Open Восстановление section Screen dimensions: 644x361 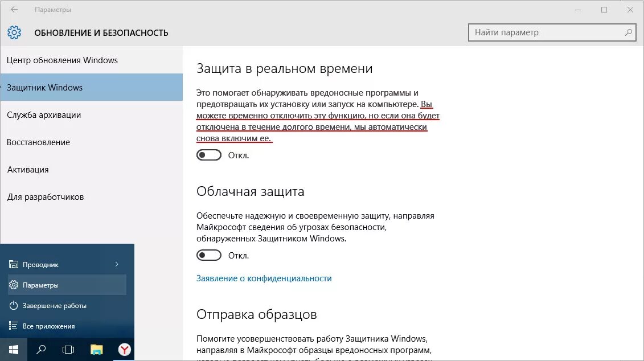coord(91,142)
